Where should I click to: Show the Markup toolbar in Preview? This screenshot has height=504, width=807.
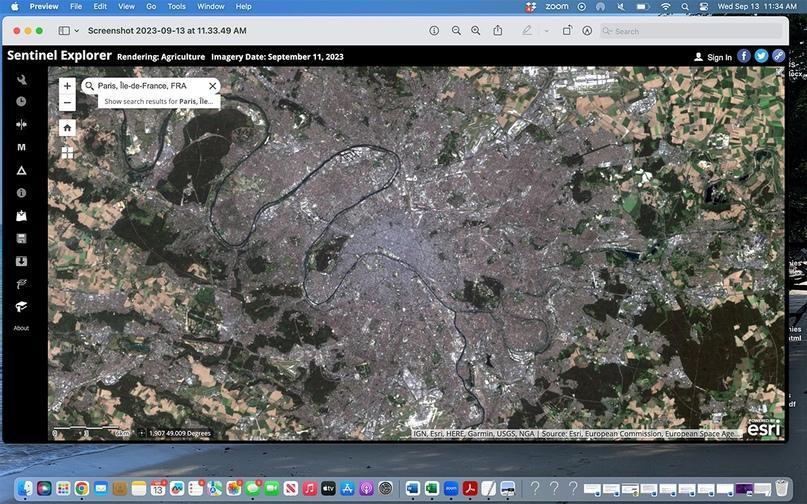(x=587, y=31)
